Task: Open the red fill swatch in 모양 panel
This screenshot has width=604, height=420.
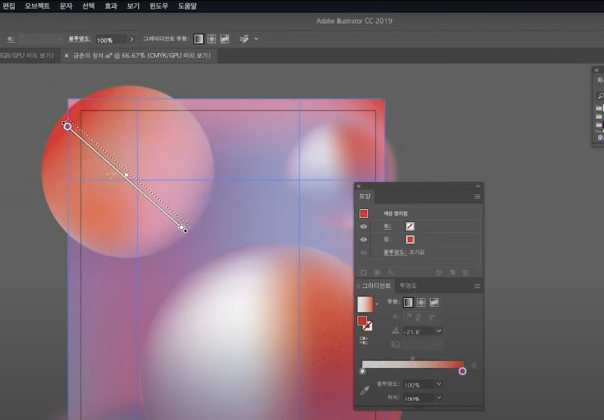Action: pos(410,240)
